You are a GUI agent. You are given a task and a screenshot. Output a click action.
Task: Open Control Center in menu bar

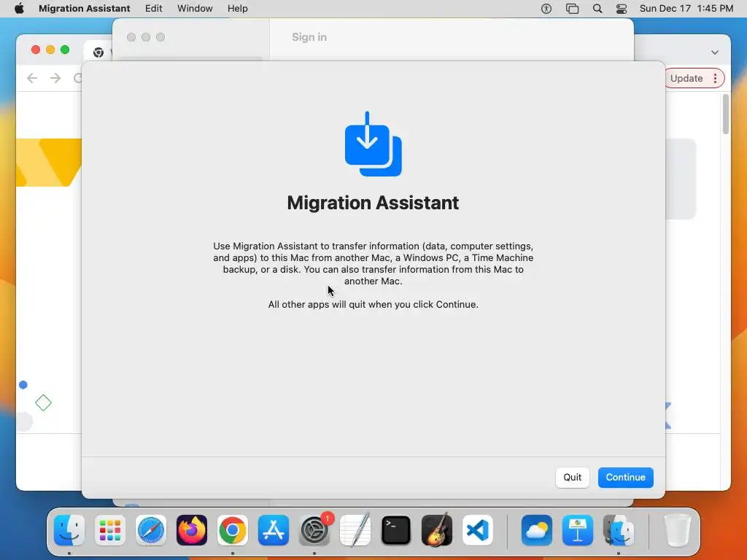click(x=622, y=9)
